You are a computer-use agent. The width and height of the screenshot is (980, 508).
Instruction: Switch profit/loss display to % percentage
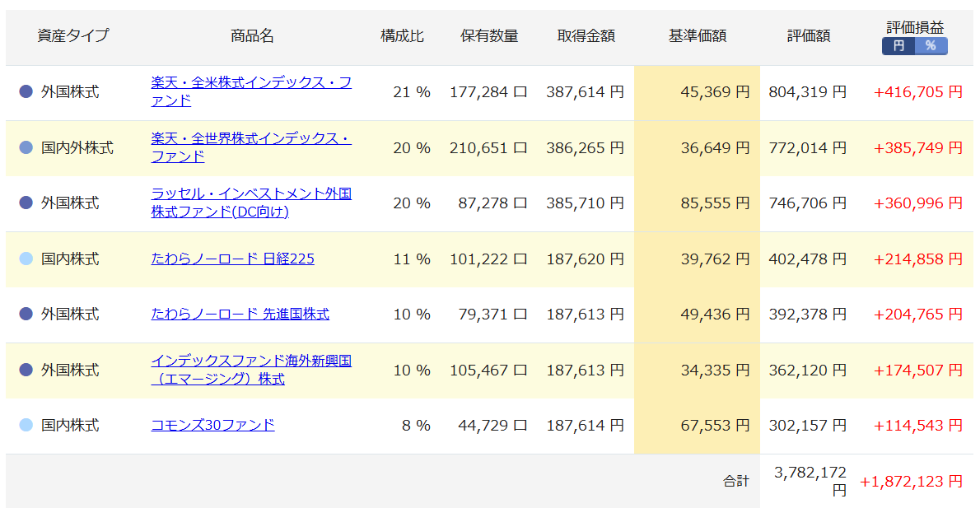click(931, 45)
